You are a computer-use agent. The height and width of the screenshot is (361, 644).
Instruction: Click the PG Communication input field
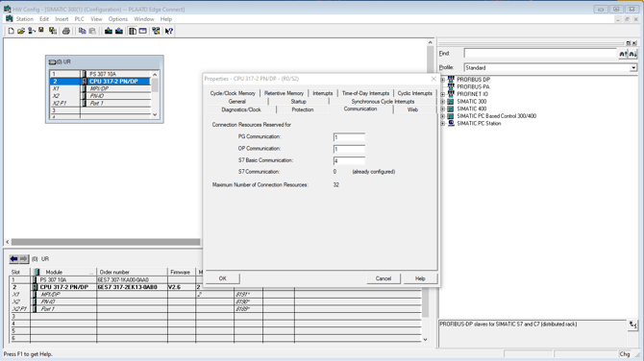tap(349, 137)
